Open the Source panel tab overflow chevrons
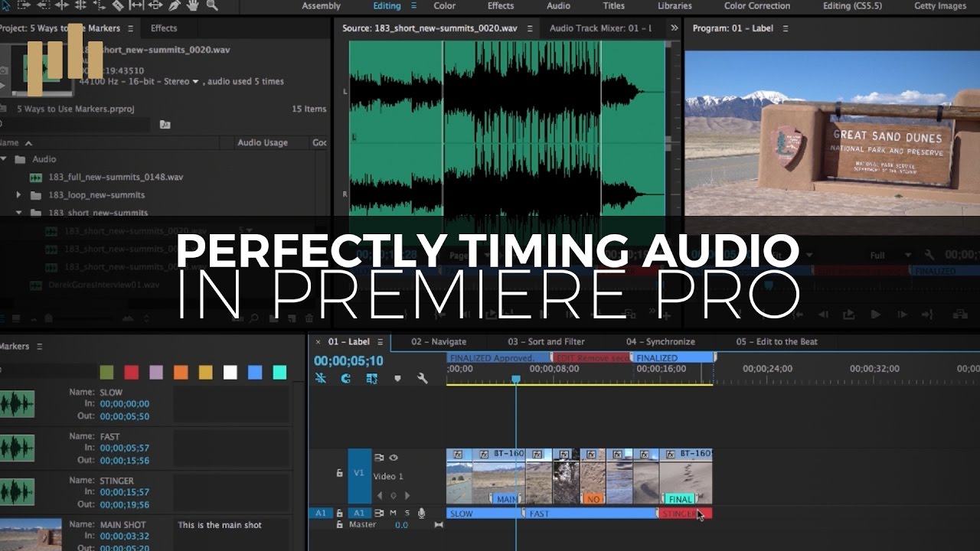 tap(675, 28)
